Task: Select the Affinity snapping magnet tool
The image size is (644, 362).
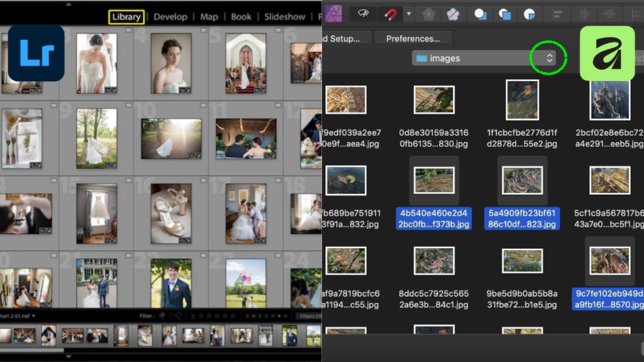Action: 391,14
